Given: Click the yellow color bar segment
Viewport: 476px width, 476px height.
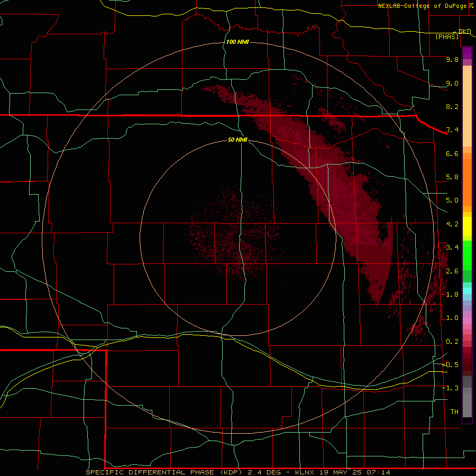Looking at the screenshot, I should [x=467, y=226].
